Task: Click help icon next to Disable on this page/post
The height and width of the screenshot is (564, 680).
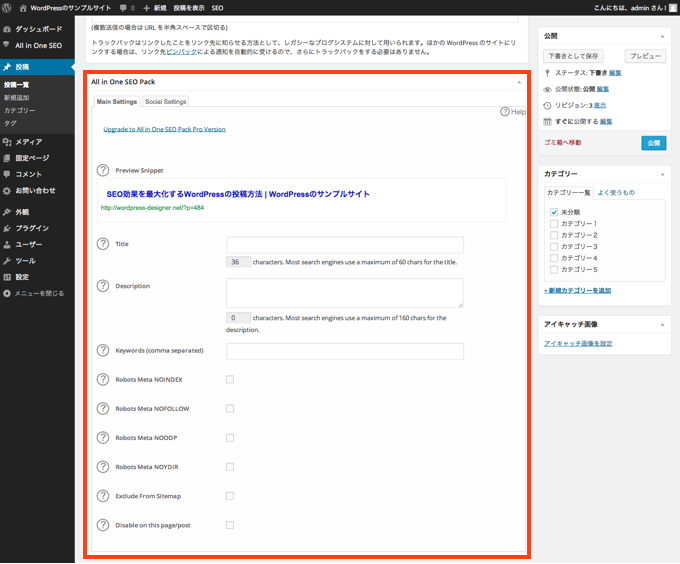Action: tap(103, 525)
